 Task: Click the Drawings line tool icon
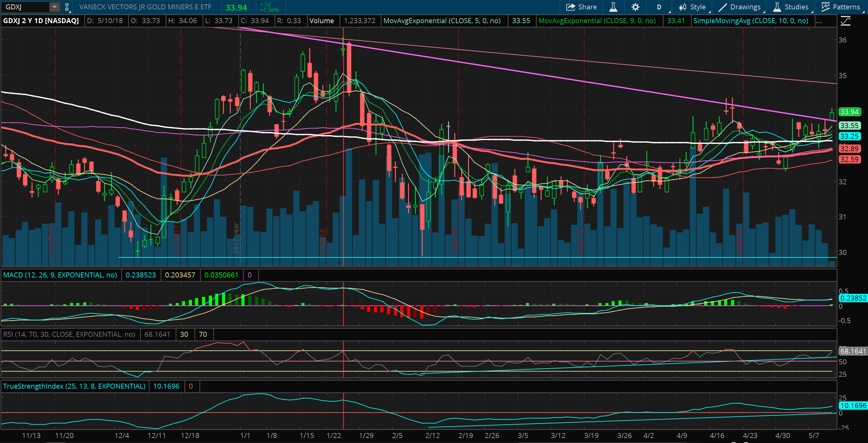[722, 7]
